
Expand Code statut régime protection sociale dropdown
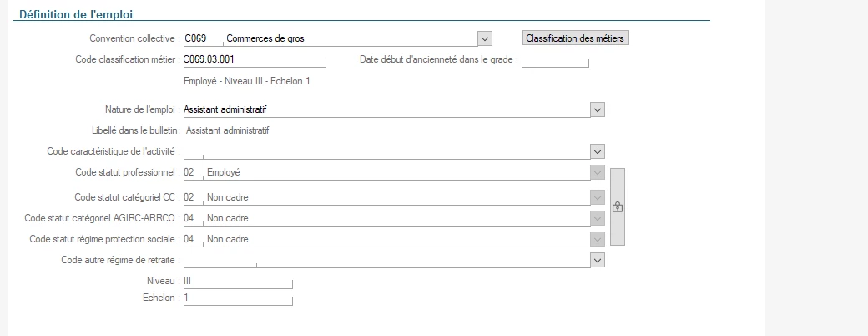[597, 240]
